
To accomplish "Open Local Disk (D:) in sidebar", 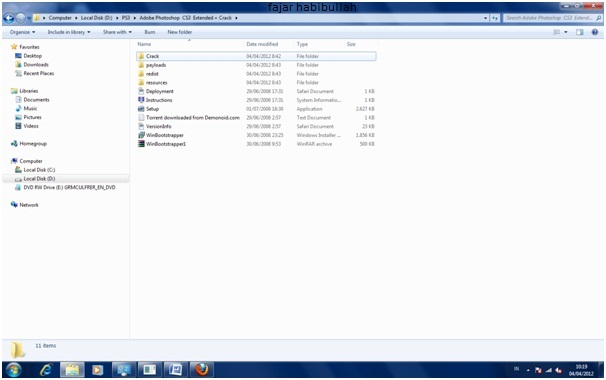I will point(39,179).
